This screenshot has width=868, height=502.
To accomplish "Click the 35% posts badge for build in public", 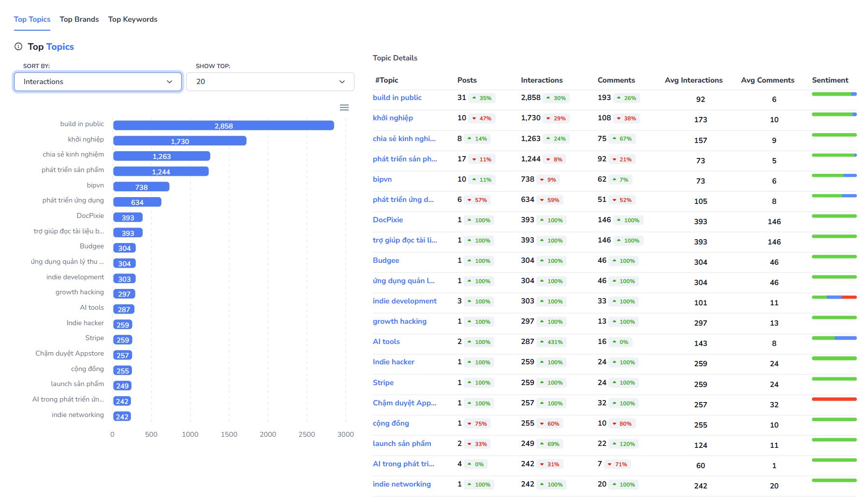I will coord(482,98).
